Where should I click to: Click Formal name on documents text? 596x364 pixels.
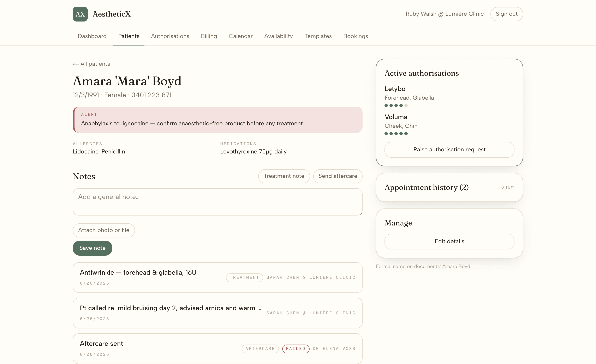pyautogui.click(x=423, y=266)
